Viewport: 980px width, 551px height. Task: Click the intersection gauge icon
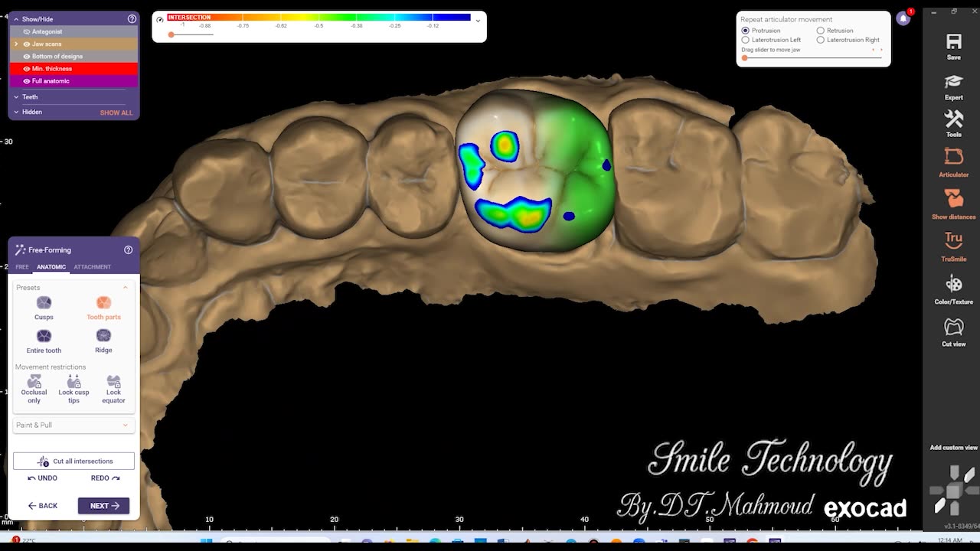click(160, 19)
